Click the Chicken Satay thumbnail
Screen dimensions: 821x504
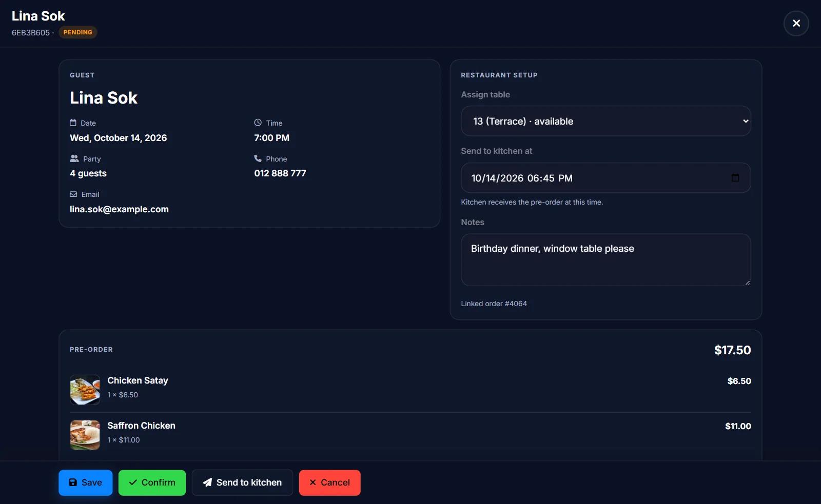click(x=85, y=390)
